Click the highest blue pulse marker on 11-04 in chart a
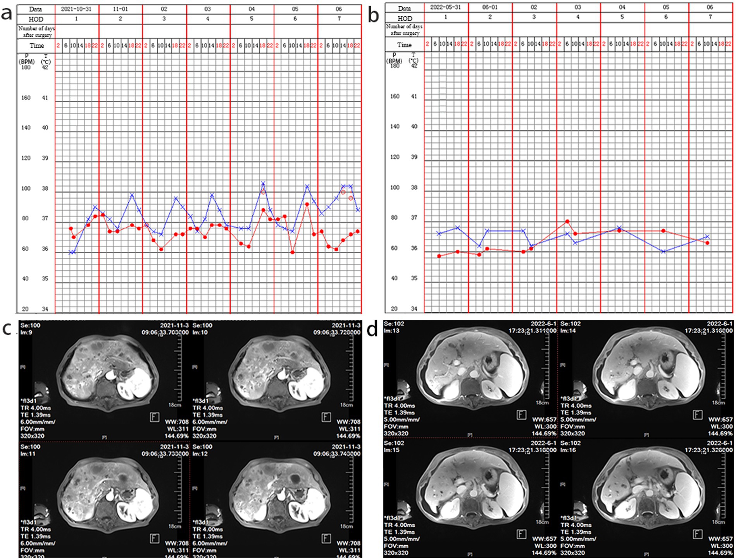Screen dimensions: 736x560 point(263,184)
